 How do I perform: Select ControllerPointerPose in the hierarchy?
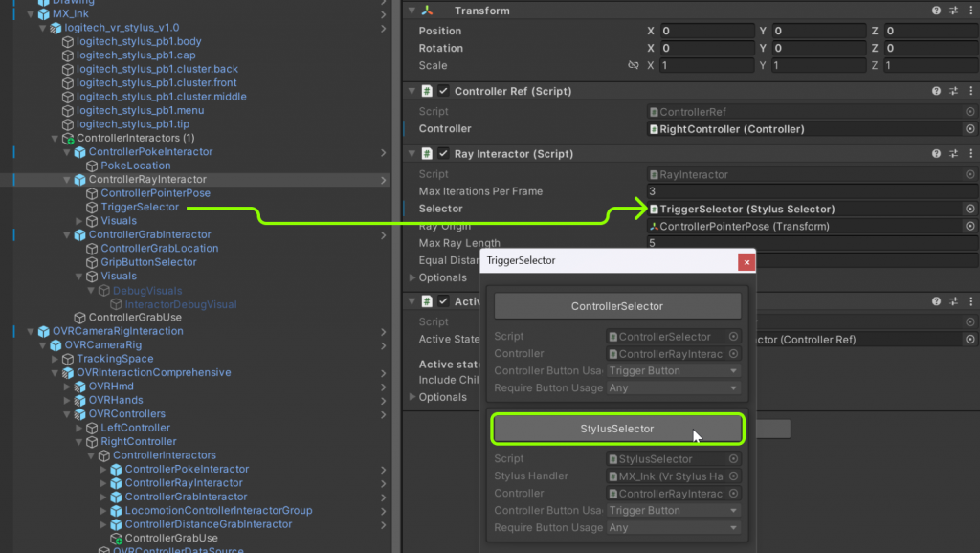tap(156, 193)
